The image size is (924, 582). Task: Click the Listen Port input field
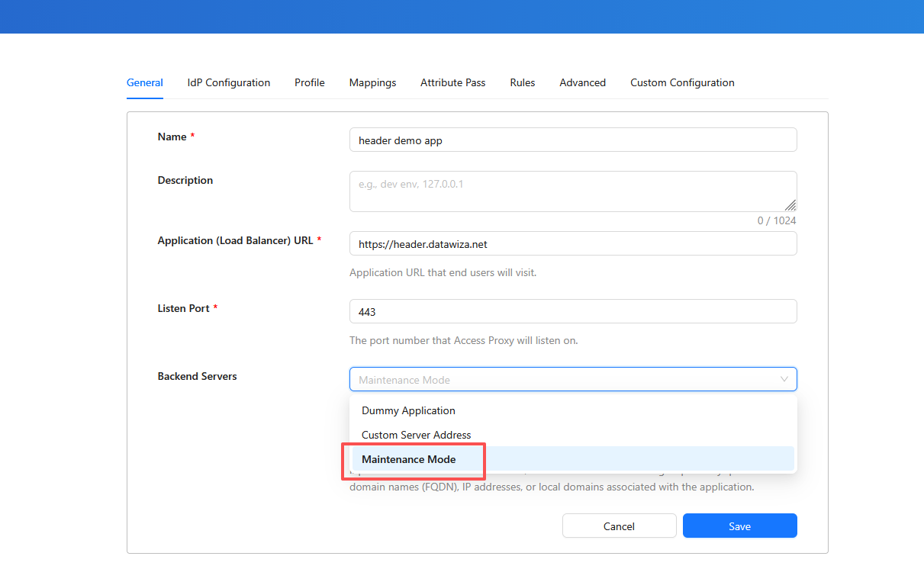572,312
